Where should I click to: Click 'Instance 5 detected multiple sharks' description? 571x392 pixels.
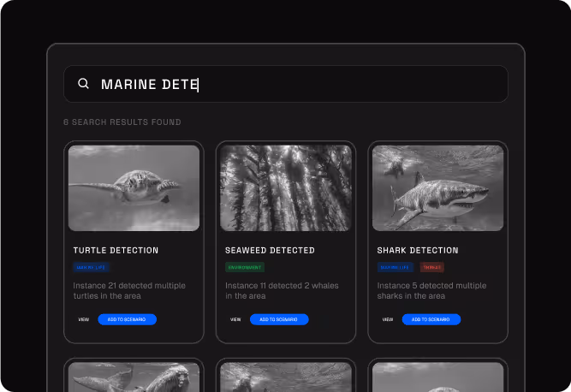[x=431, y=290]
